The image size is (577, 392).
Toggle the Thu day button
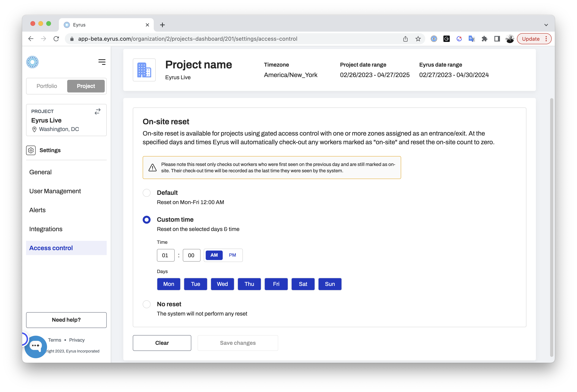point(249,284)
